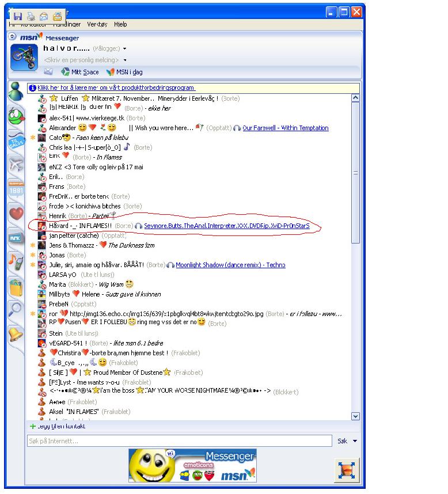The image size is (448, 494).
Task: Click the Messenger emoticons banner ad
Action: 192,466
